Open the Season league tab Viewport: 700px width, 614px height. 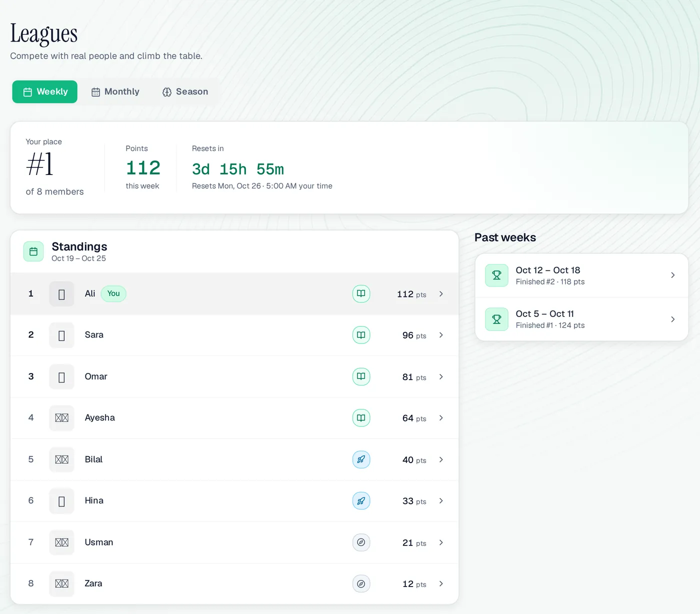click(x=185, y=92)
